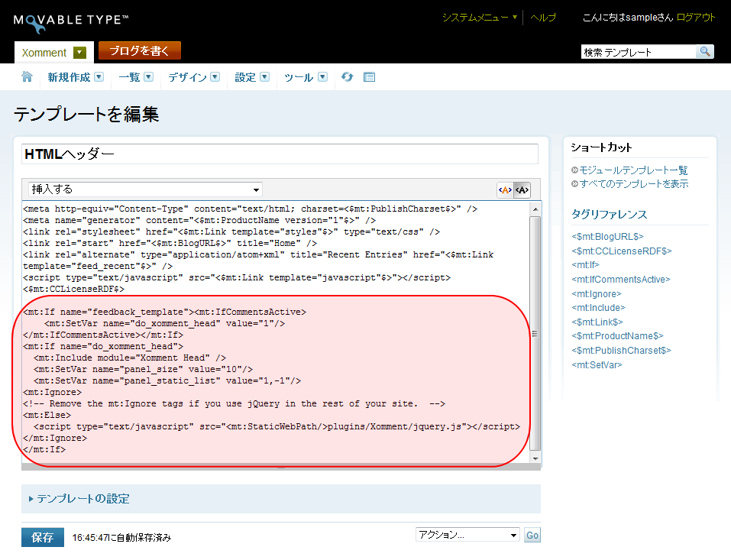
Task: Click the <mt:Include> tag reference
Action: coord(598,308)
